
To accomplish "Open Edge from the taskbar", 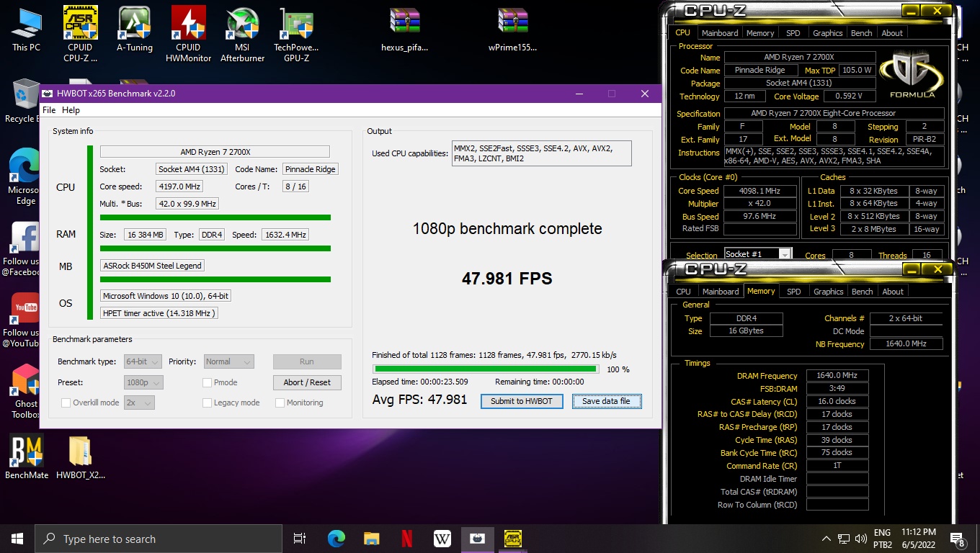I will point(336,539).
